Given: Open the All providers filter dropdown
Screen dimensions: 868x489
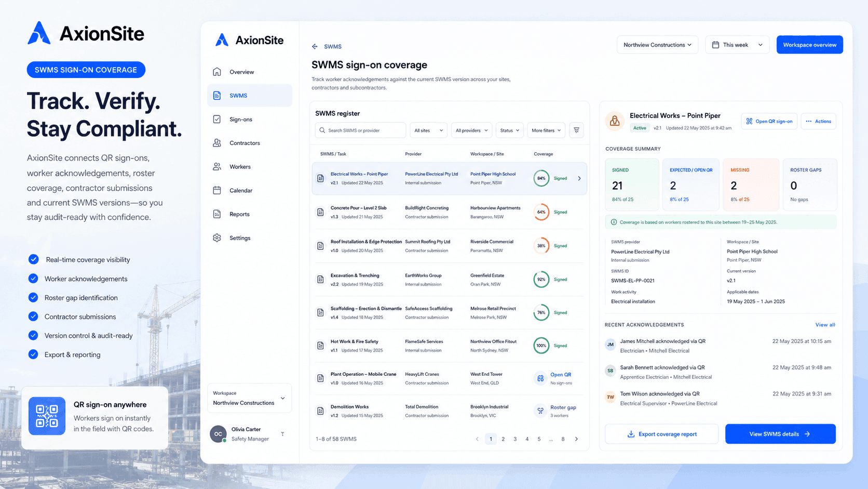Looking at the screenshot, I should pyautogui.click(x=471, y=130).
